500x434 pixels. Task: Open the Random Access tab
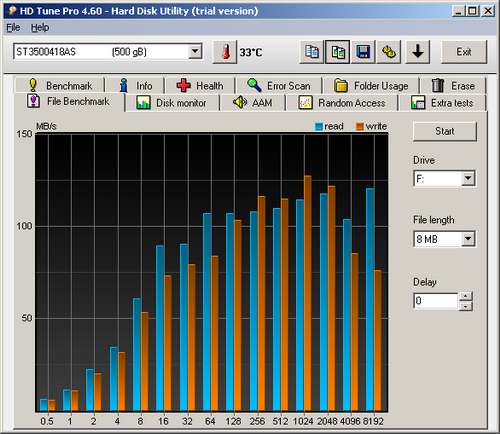pos(342,103)
